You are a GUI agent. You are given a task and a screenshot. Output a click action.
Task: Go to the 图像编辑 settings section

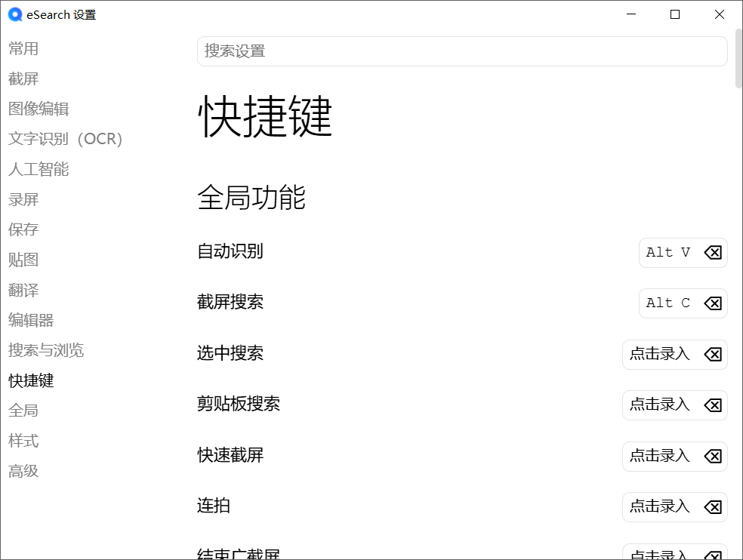point(39,109)
